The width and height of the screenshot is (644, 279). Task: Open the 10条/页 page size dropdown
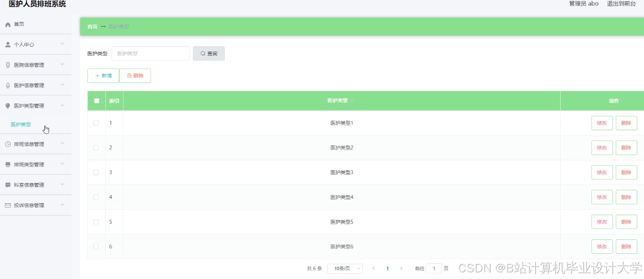click(345, 269)
